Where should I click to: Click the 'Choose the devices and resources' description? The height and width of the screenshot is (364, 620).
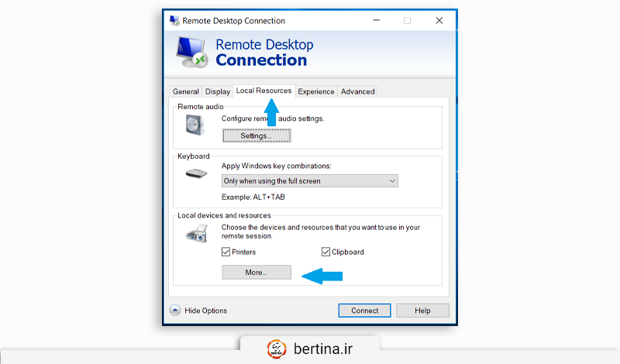[321, 232]
